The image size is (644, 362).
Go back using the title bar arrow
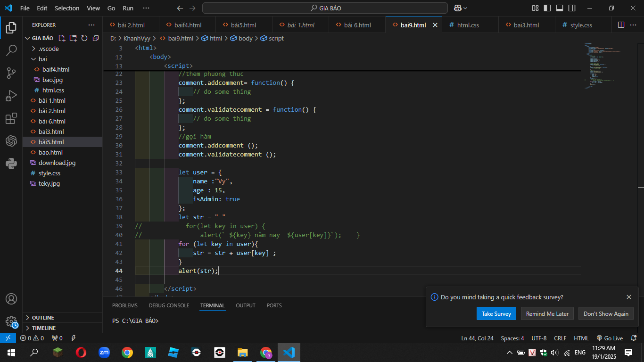180,8
